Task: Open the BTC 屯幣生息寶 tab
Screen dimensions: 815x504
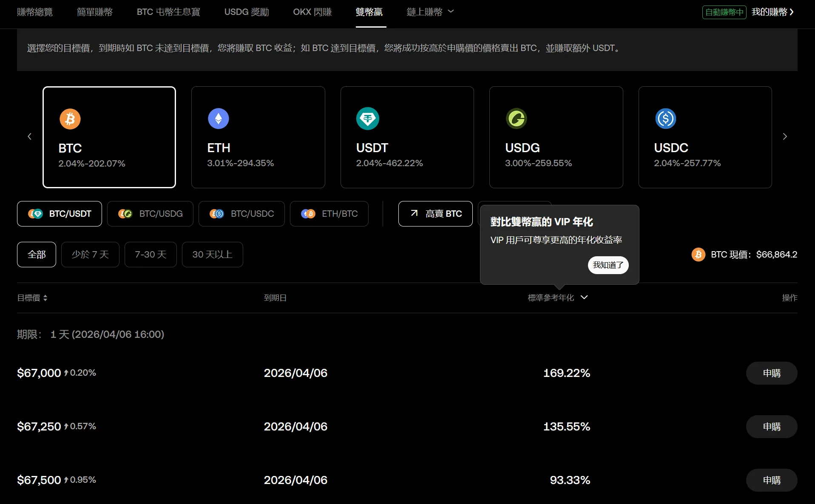Action: pos(168,12)
